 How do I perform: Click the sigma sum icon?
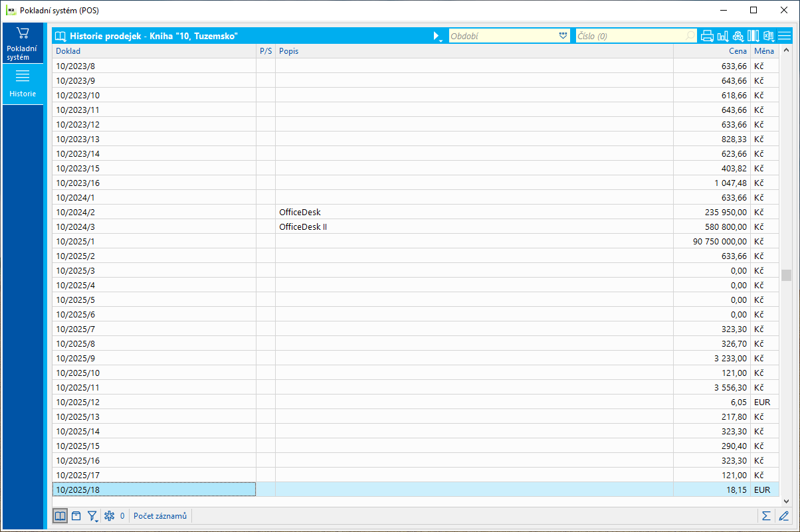766,515
